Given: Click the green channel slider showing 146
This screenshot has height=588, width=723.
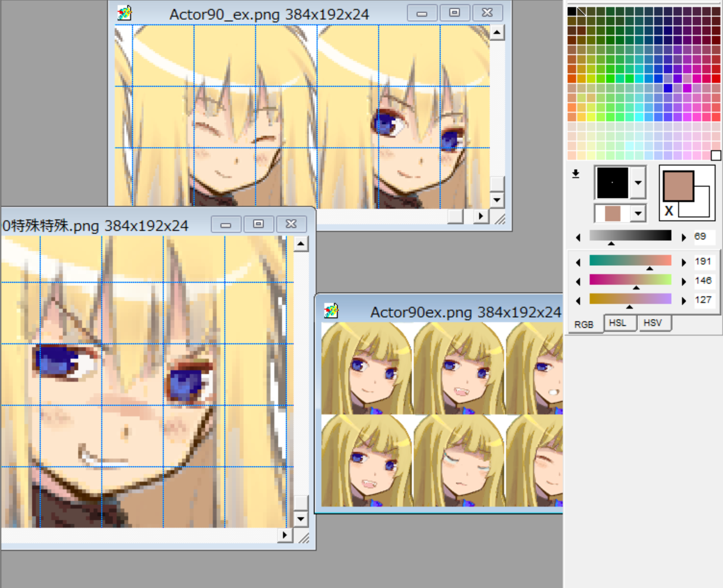Looking at the screenshot, I should (630, 279).
